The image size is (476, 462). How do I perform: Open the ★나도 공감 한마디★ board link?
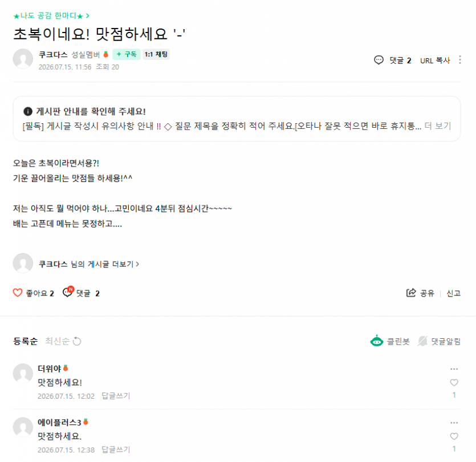51,16
